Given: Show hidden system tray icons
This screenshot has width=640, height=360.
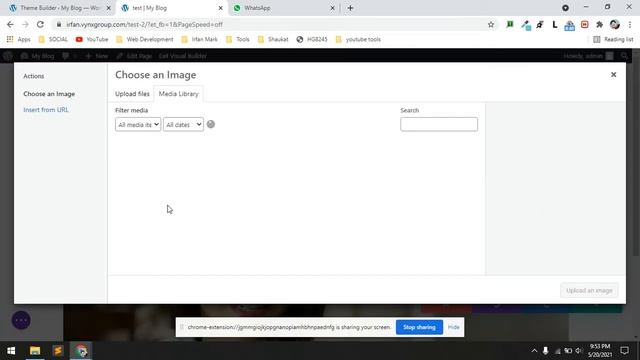Looking at the screenshot, I should 534,351.
